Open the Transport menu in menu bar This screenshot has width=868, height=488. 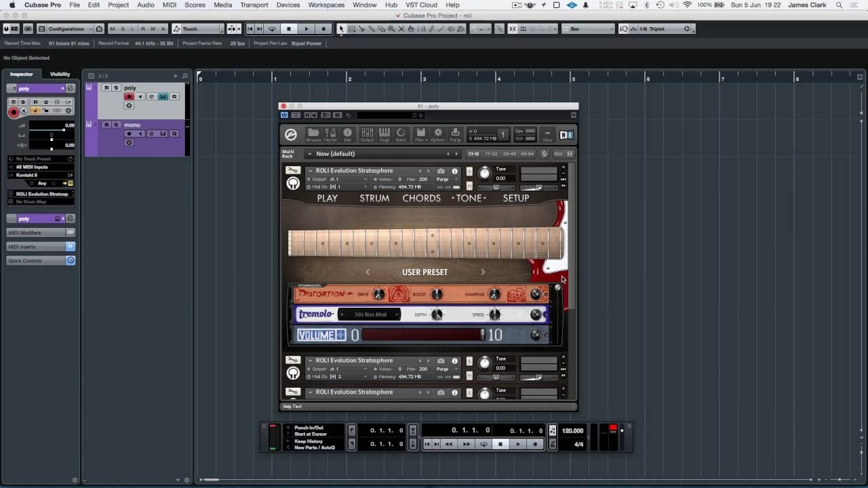[254, 5]
